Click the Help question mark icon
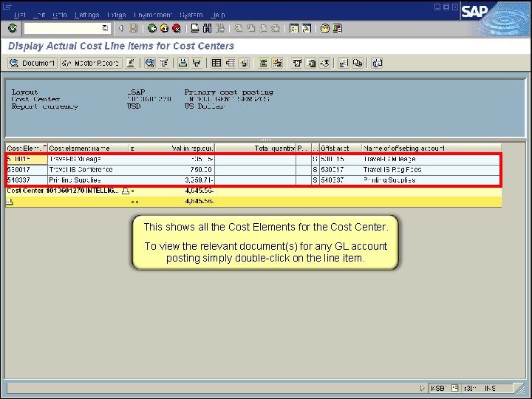This screenshot has height=399, width=532. 324,28
